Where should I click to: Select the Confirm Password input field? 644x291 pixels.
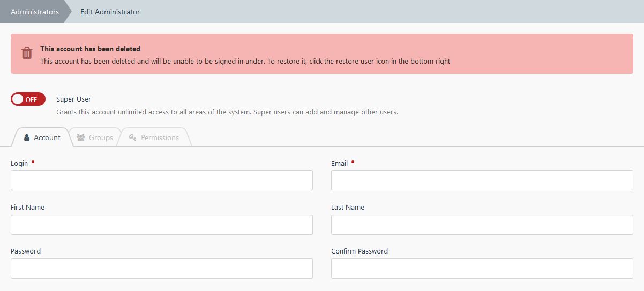[x=482, y=269]
